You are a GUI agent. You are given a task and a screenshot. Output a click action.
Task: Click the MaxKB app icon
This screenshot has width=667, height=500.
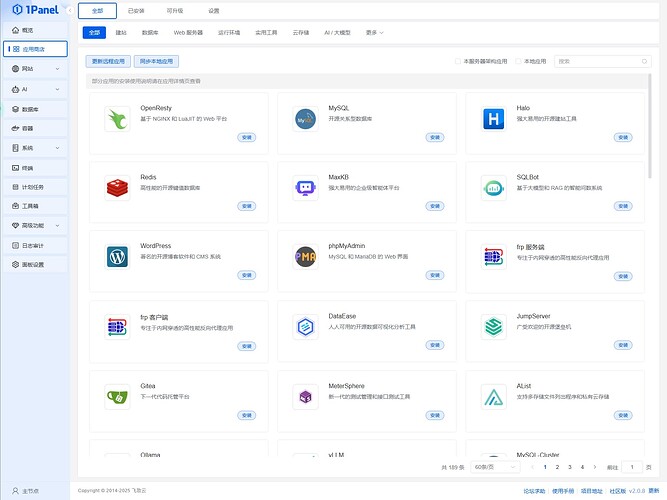[305, 188]
